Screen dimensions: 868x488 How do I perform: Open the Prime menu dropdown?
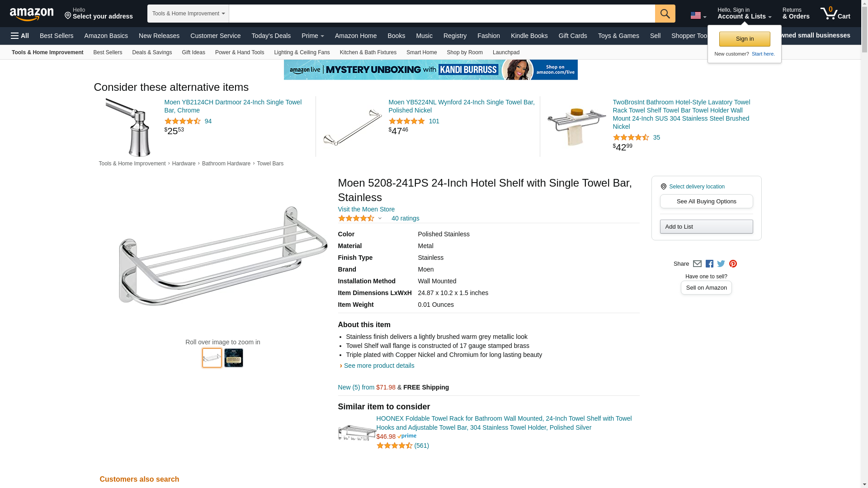pyautogui.click(x=312, y=36)
